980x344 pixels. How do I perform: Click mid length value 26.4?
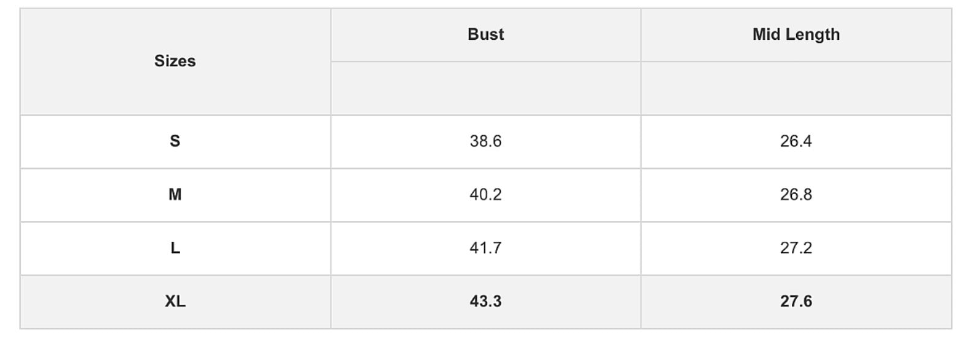click(x=796, y=141)
